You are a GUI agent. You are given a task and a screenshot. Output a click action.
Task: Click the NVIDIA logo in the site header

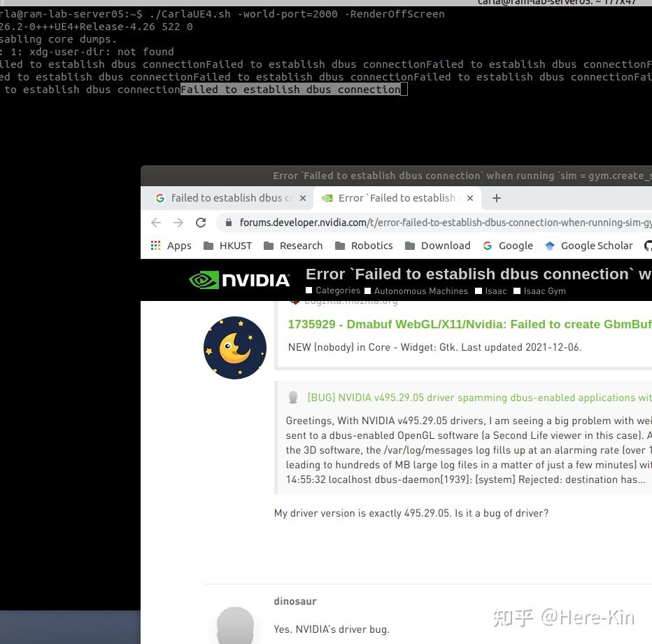coord(239,279)
